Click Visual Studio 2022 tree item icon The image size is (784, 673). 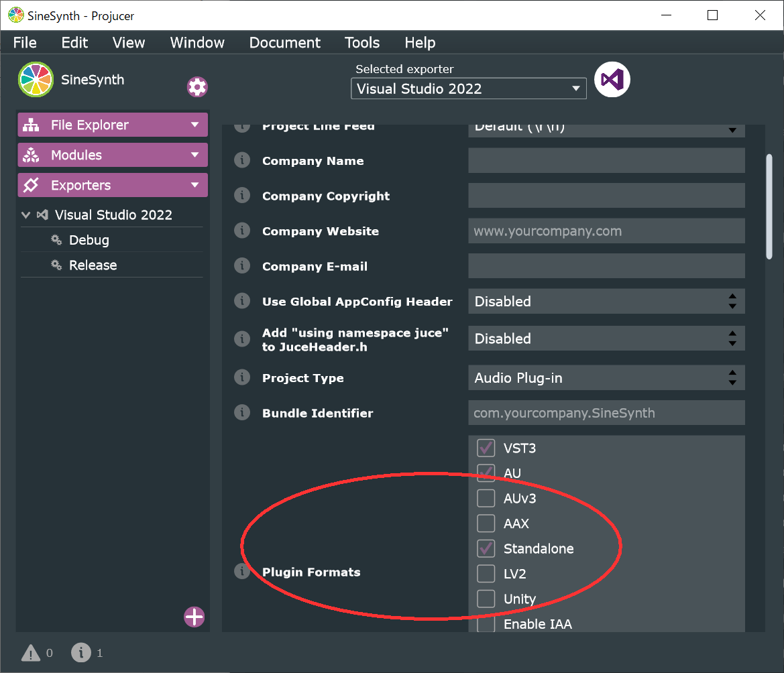point(42,215)
